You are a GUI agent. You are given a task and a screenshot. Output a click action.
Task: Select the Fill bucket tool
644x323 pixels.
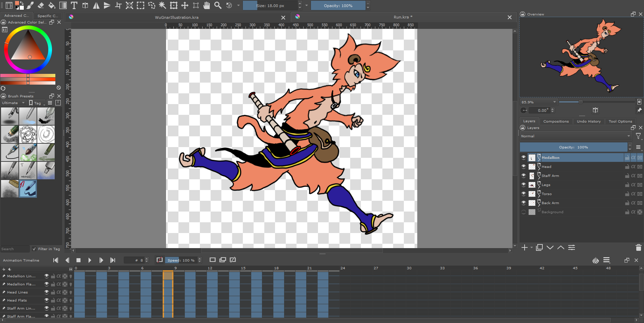coord(52,5)
